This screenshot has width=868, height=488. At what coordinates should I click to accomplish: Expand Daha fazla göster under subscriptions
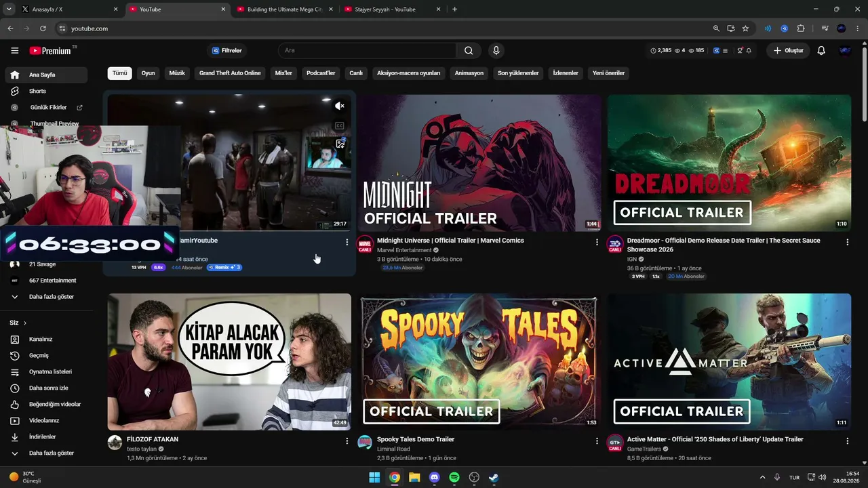click(x=46, y=297)
